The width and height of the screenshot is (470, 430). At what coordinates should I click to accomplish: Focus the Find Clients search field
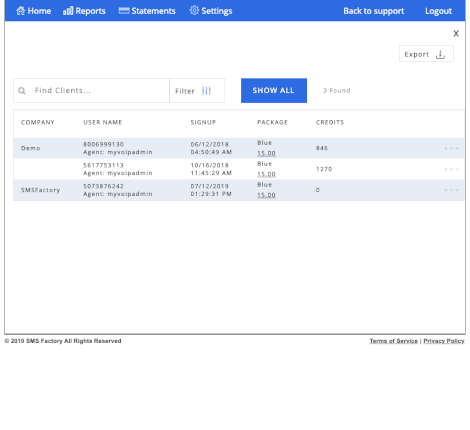91,91
